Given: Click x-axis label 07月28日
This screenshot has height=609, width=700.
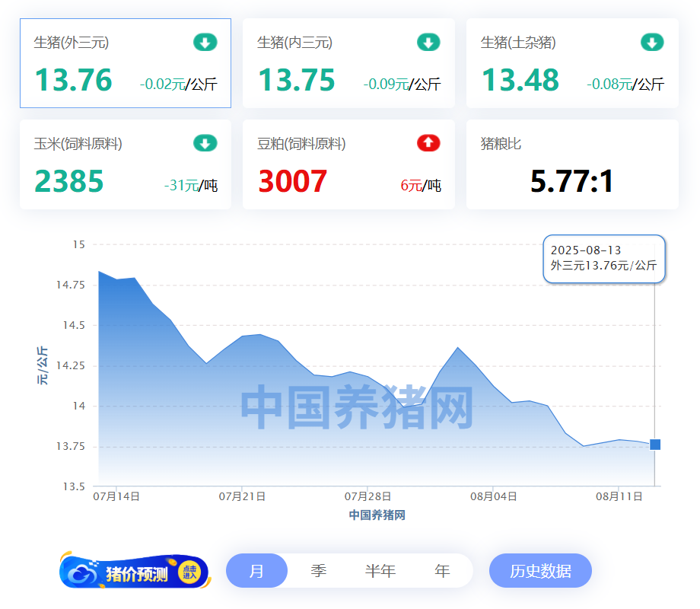Looking at the screenshot, I should pyautogui.click(x=367, y=496).
